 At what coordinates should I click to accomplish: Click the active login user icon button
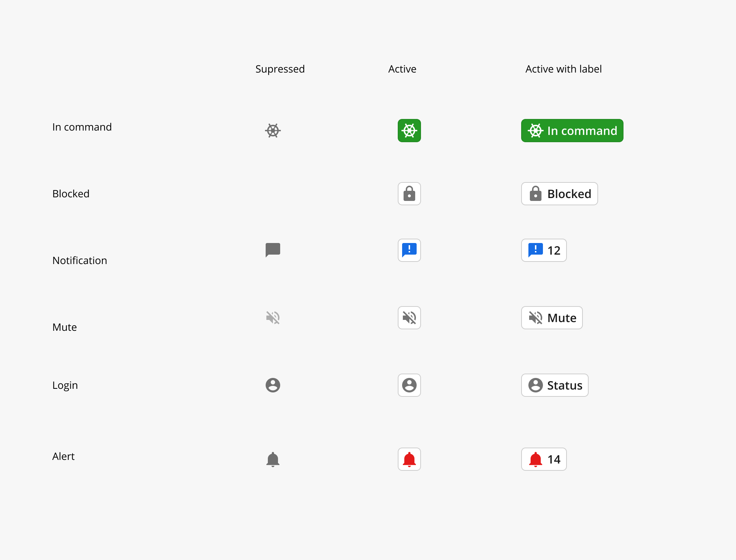409,385
